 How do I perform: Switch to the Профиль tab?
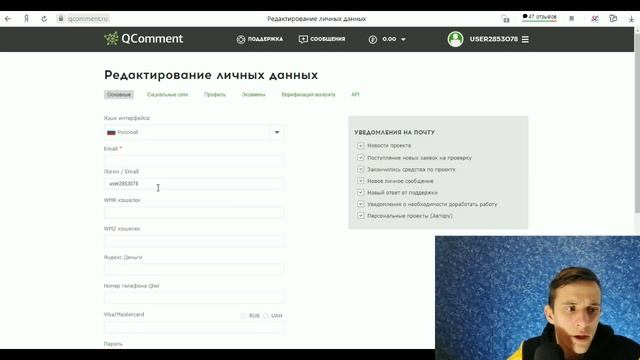tap(215, 94)
